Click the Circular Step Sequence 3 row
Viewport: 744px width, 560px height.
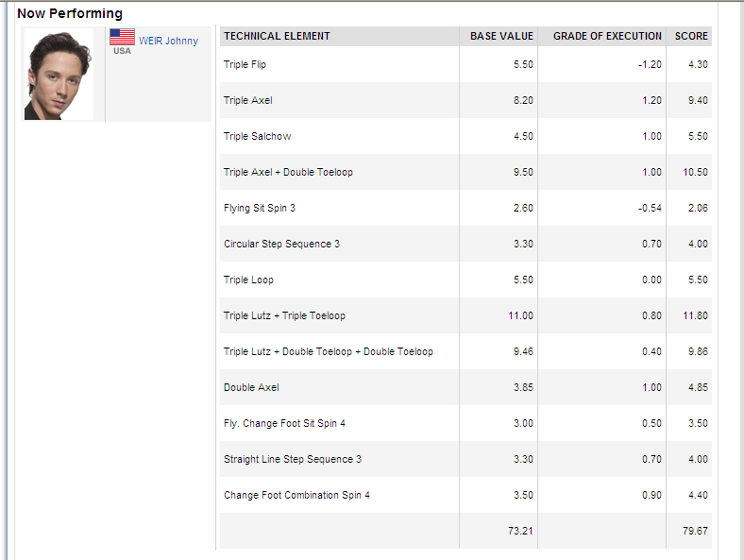[465, 244]
